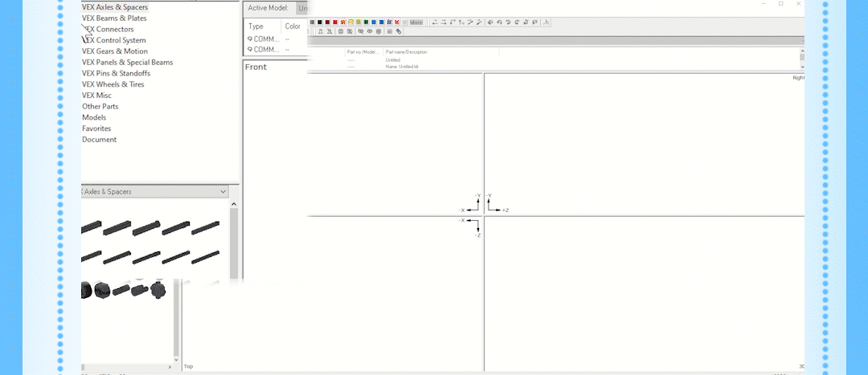
Task: Open the VEX Connectors category
Action: (x=108, y=30)
